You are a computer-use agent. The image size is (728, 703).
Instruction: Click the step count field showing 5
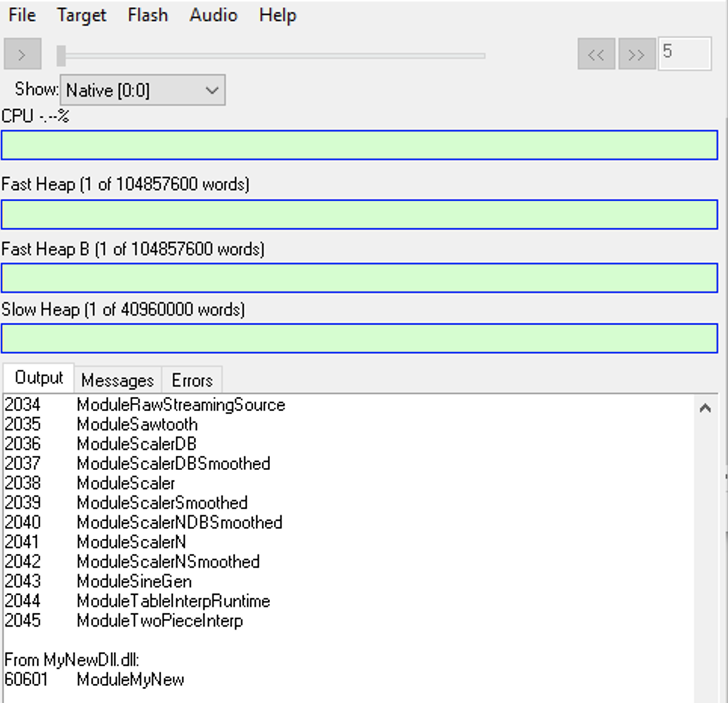(684, 53)
